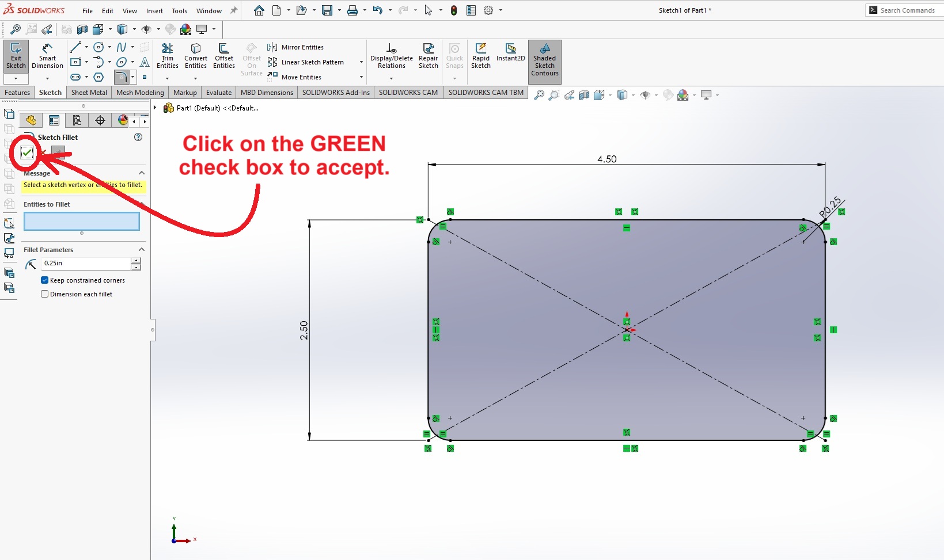The width and height of the screenshot is (944, 560).
Task: Click the Trim Entities tool
Action: point(167,56)
